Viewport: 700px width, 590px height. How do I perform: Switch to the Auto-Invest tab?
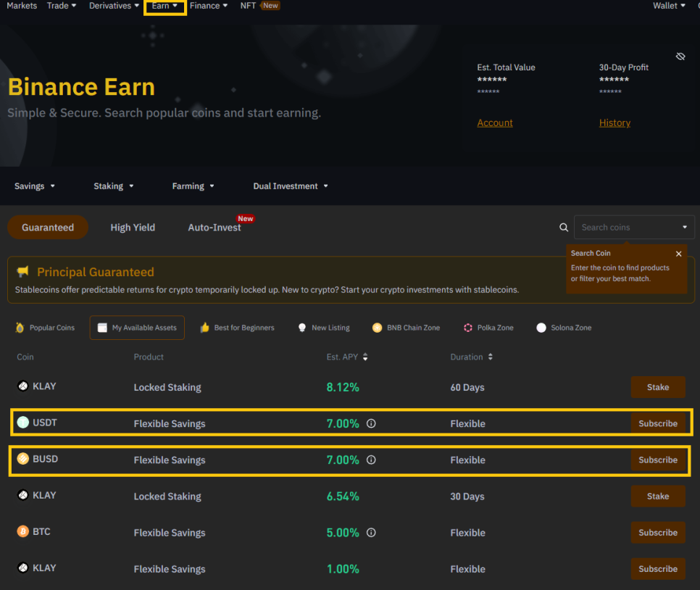click(214, 228)
